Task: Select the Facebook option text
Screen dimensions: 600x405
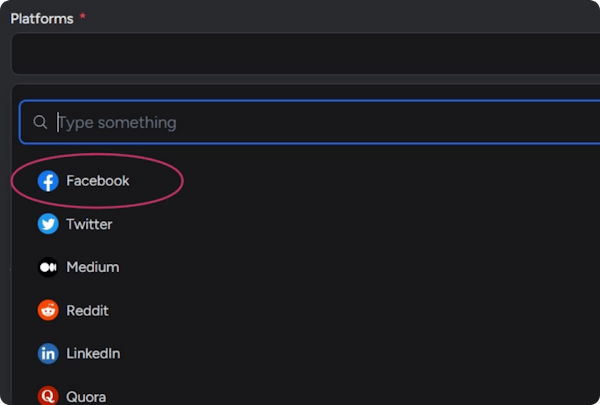Action: 98,181
